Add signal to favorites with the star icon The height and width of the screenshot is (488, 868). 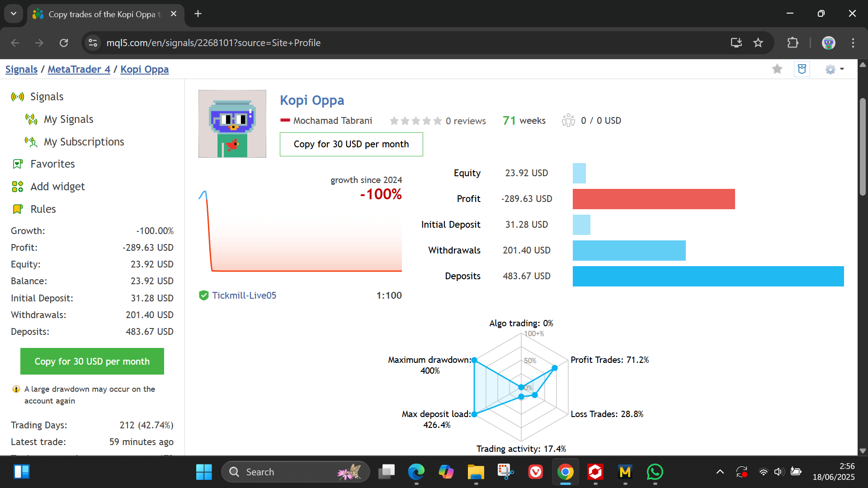[777, 69]
